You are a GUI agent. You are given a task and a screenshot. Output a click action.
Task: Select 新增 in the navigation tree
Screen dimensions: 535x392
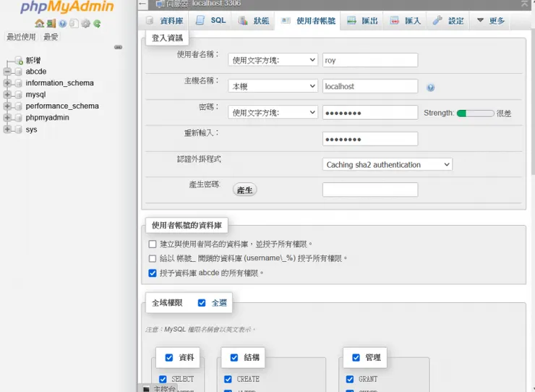click(33, 61)
